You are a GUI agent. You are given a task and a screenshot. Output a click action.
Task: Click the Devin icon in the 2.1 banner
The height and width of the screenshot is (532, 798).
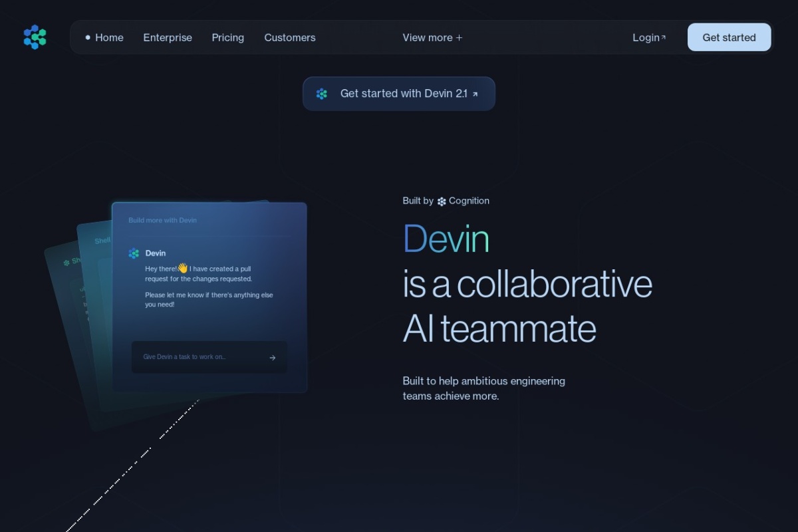[322, 94]
